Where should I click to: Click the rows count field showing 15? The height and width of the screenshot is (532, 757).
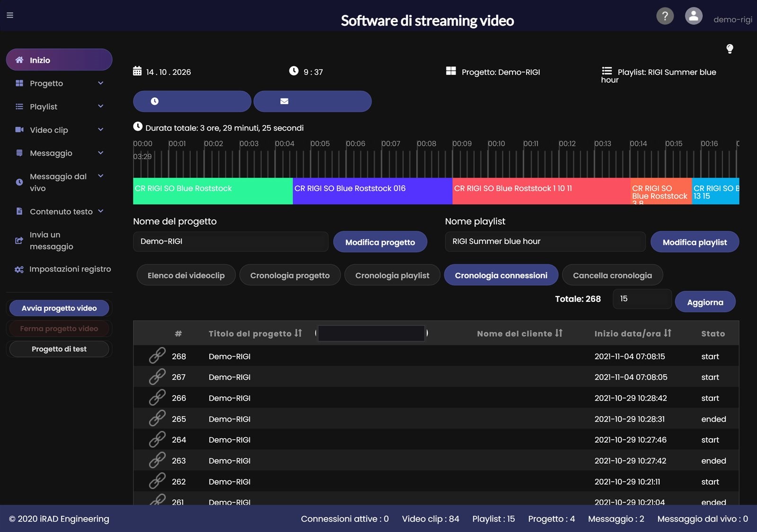pyautogui.click(x=642, y=298)
